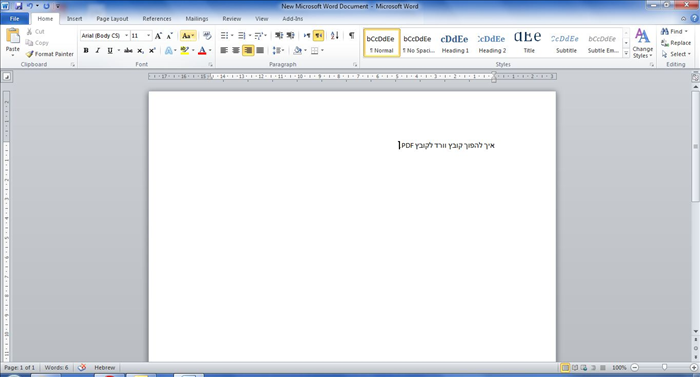
Task: Show paragraph marks with the pilcrow icon
Action: click(352, 35)
